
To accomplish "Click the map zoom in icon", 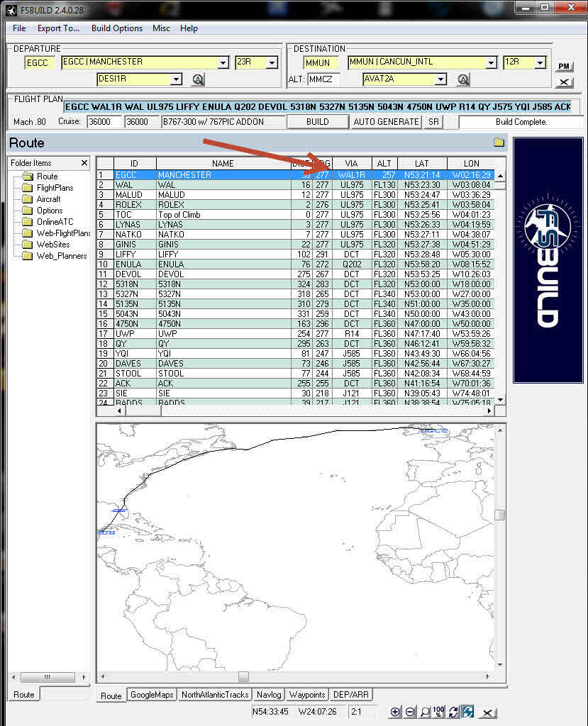I will point(395,712).
